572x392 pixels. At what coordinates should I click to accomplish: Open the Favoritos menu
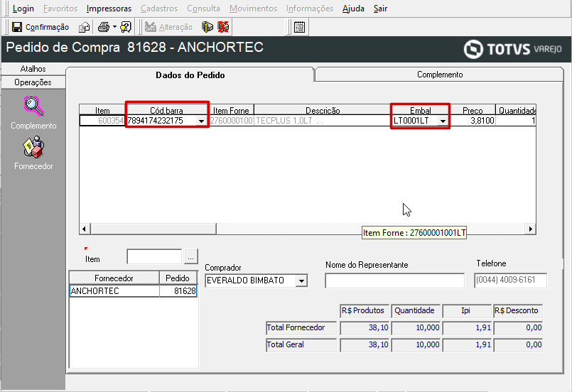point(60,9)
